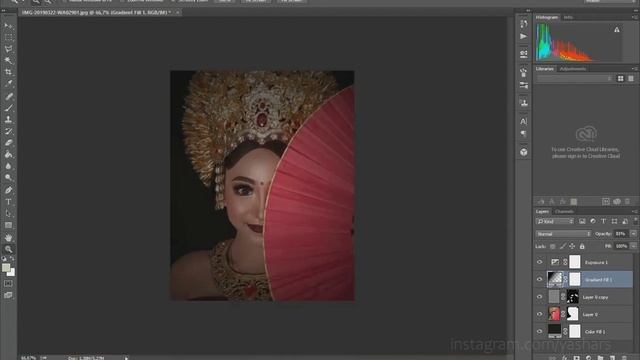Open the History panel icon
This screenshot has width=640, height=360.
pos(524,24)
